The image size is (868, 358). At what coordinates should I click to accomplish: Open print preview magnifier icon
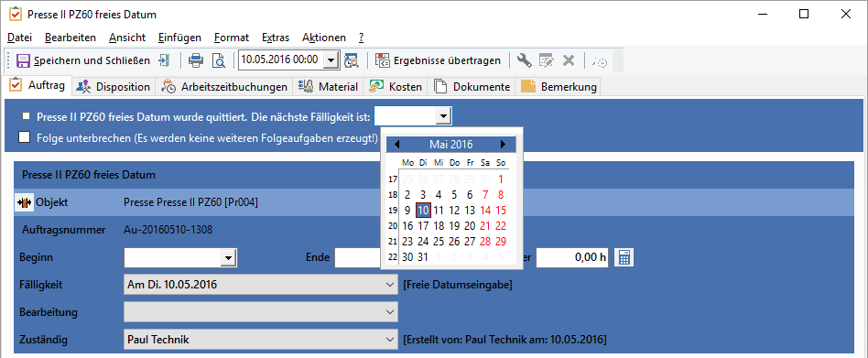point(219,60)
